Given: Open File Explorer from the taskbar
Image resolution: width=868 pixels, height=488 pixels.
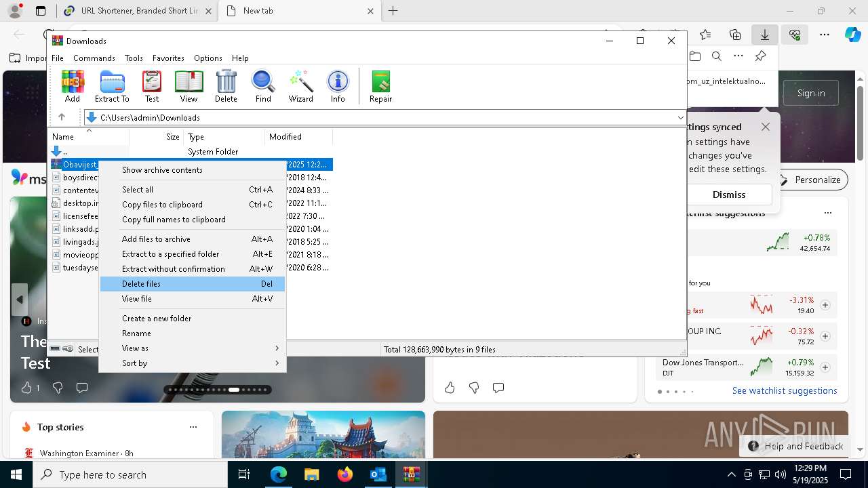Looking at the screenshot, I should [311, 474].
